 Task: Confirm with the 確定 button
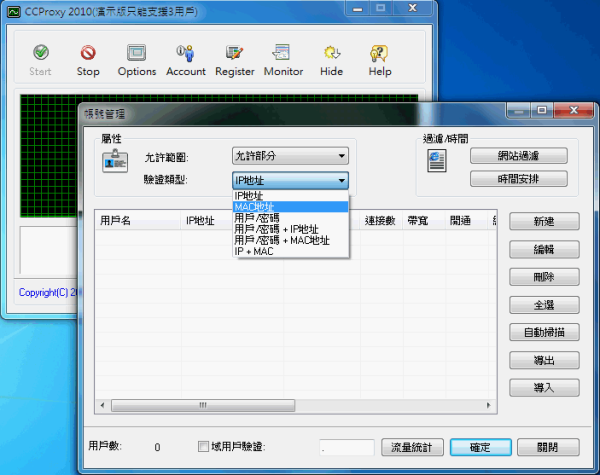point(481,447)
